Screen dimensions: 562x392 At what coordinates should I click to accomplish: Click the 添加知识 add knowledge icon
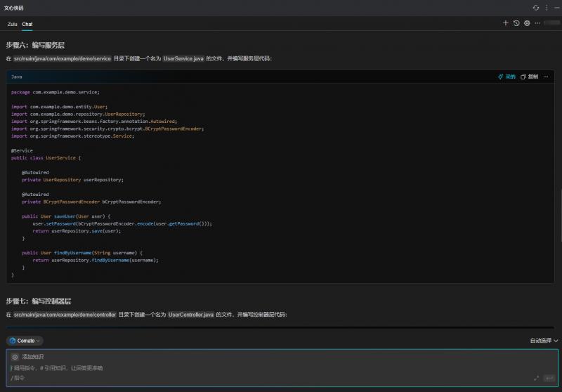pos(15,357)
